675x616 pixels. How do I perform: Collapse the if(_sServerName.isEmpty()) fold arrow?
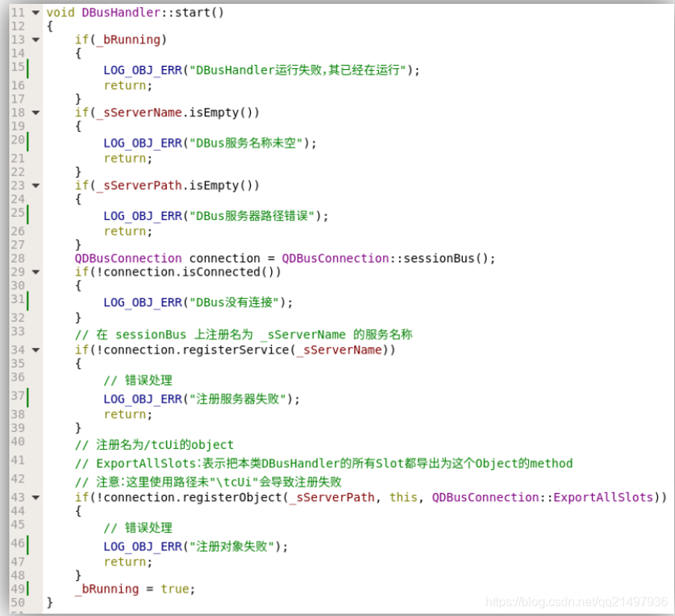tap(36, 113)
